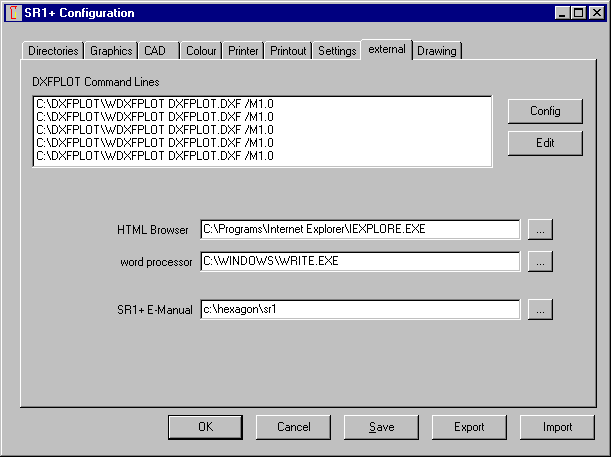Viewport: 611px width, 457px height.
Task: Click the Edit button for command lines
Action: [545, 143]
